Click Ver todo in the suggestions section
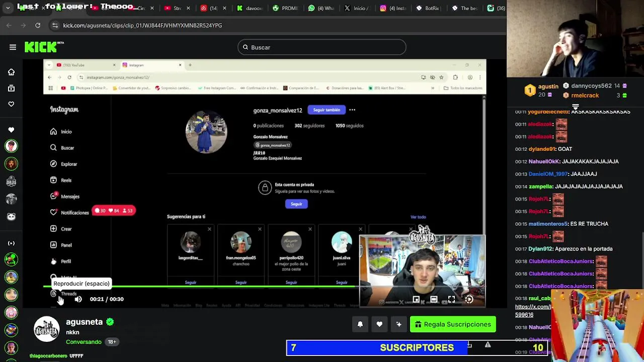 [418, 217]
